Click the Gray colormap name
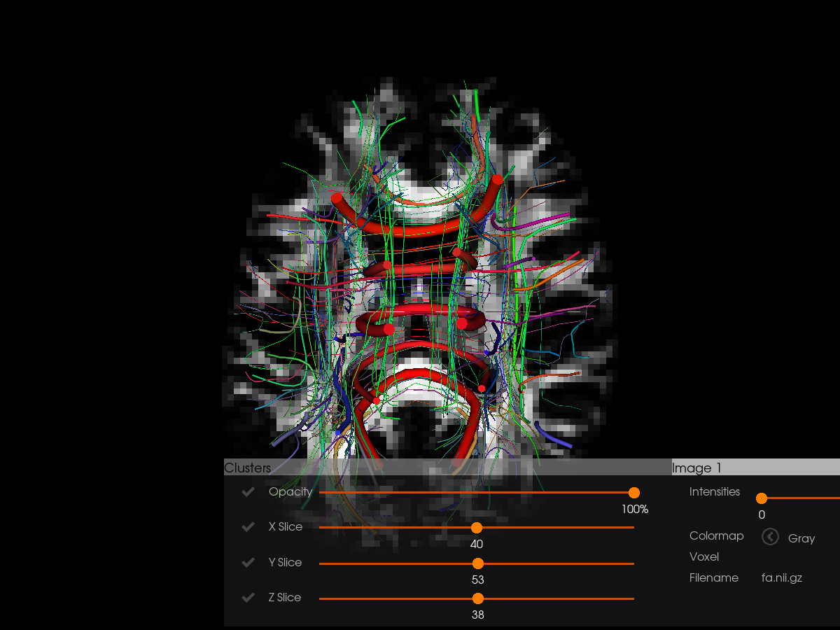 coord(801,538)
